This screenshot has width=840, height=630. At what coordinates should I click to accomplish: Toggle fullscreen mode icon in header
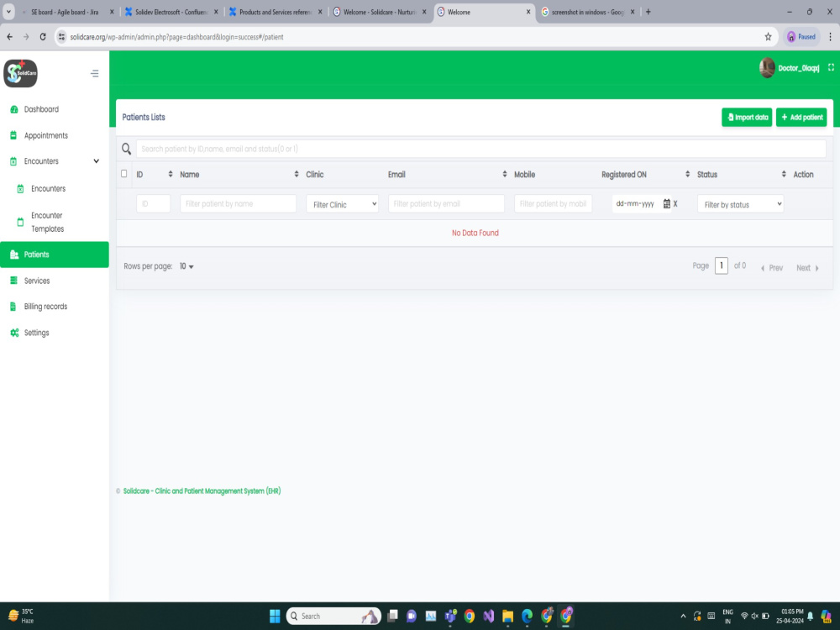[x=831, y=67]
